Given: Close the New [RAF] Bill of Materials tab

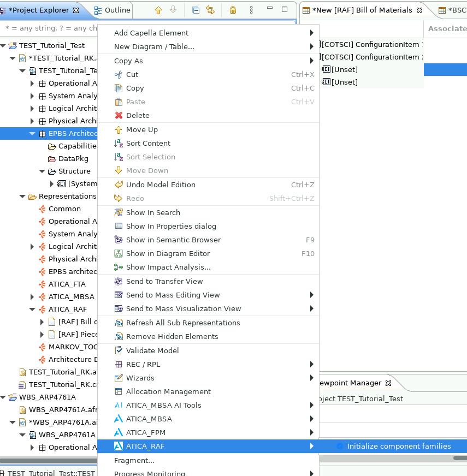Looking at the screenshot, I should 419,10.
